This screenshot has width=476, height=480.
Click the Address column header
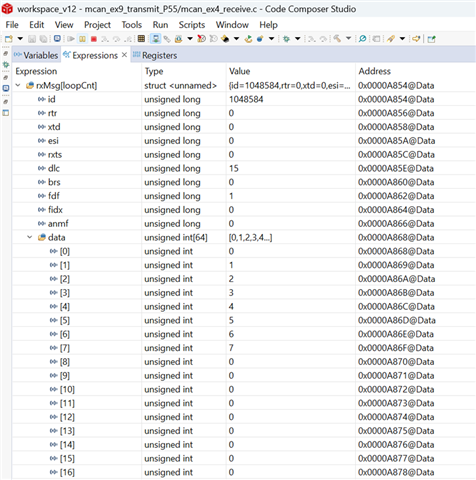click(374, 71)
